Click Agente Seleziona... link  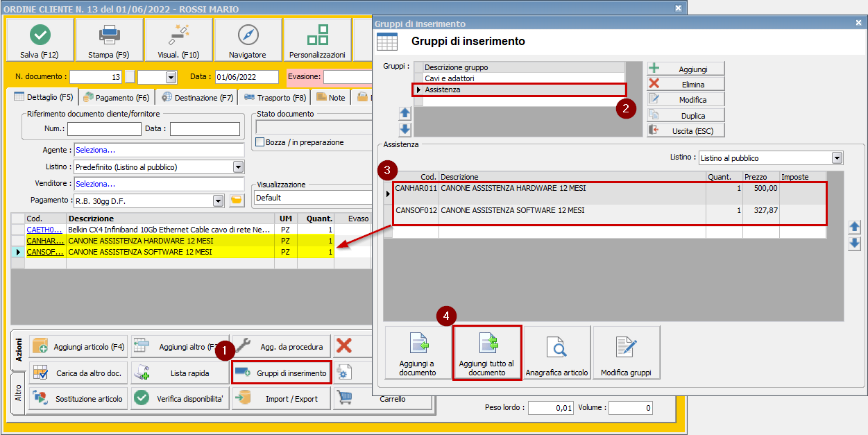pyautogui.click(x=96, y=150)
